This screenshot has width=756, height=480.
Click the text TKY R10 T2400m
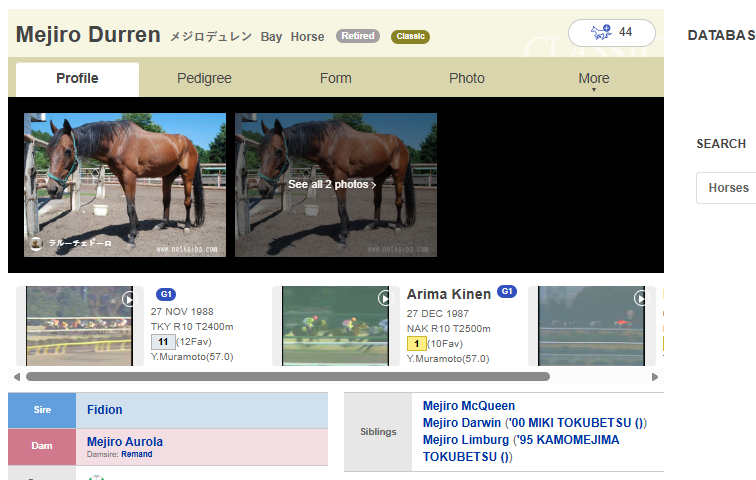[192, 327]
